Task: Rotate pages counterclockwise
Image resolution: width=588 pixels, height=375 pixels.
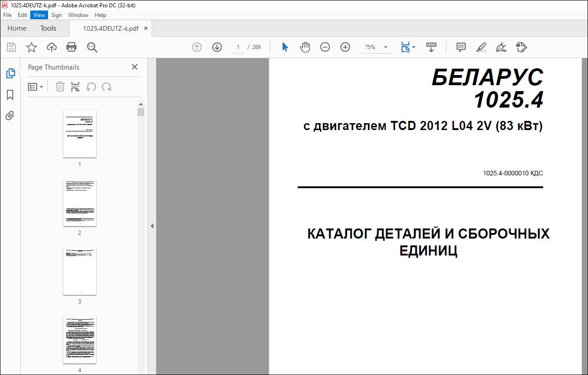Action: point(91,87)
